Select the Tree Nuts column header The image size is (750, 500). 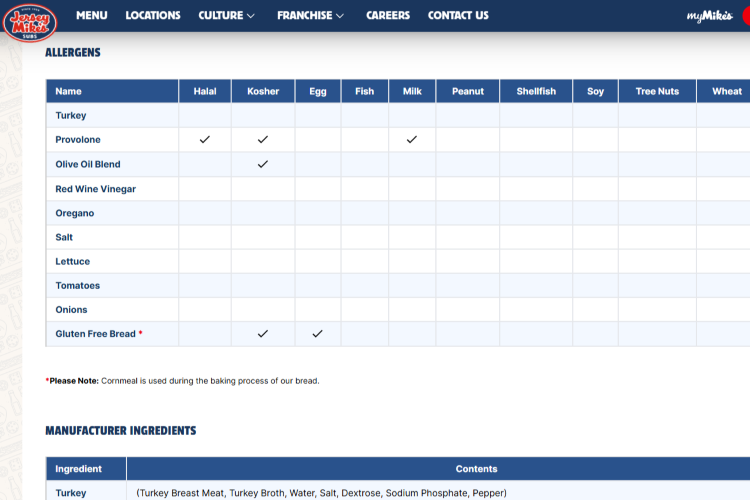pos(657,91)
